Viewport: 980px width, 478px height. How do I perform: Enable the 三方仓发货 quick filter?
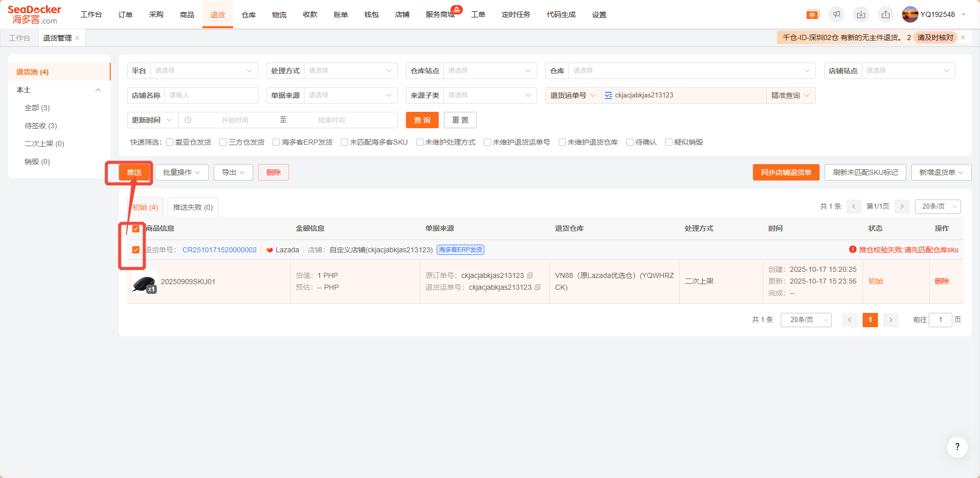pos(223,142)
